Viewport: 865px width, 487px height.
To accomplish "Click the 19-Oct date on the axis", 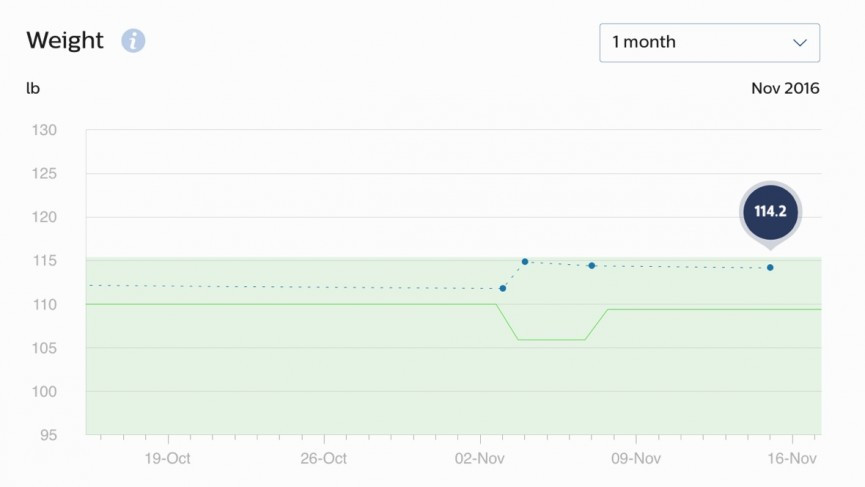I will point(167,459).
